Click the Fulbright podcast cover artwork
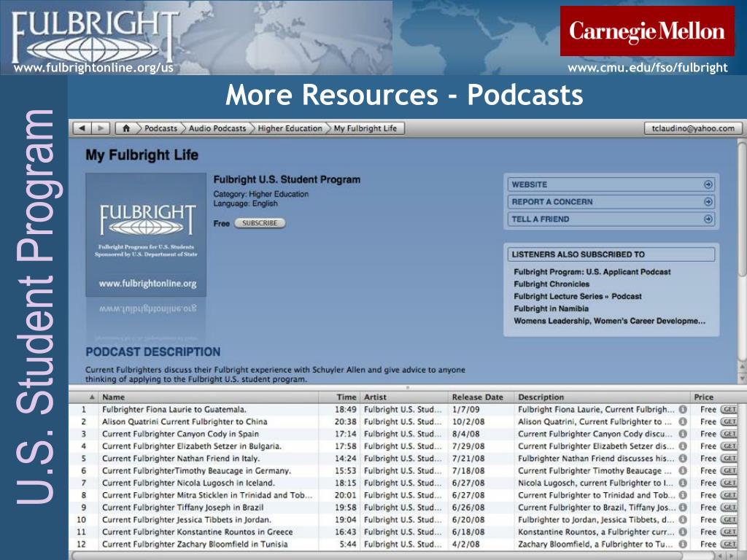 pyautogui.click(x=146, y=235)
